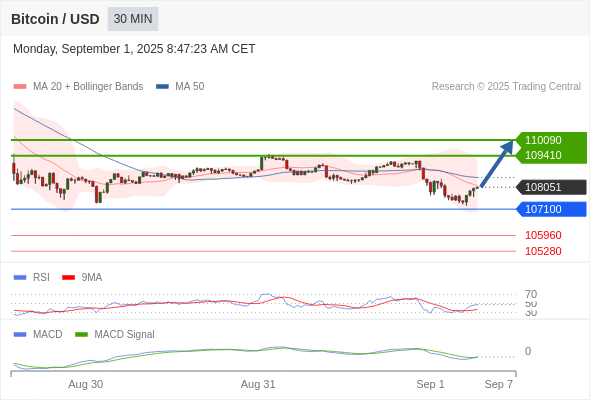
Task: Click the red 105960 support label
Action: (543, 235)
